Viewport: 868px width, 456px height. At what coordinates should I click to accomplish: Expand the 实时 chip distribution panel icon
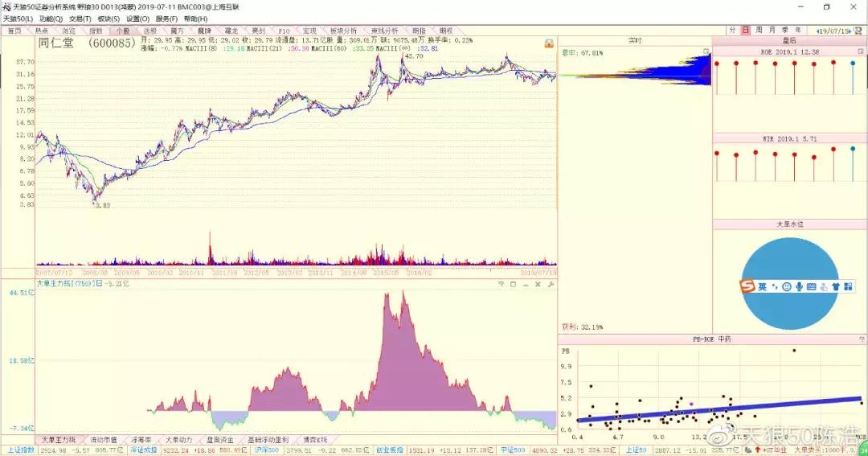[706, 51]
